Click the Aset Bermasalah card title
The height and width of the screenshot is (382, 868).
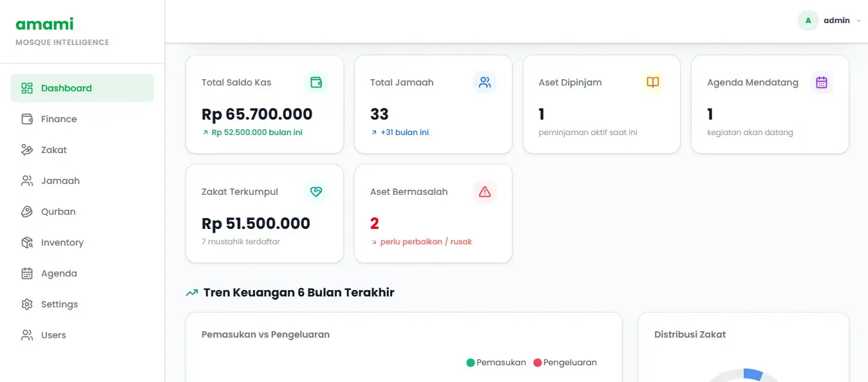pos(409,192)
